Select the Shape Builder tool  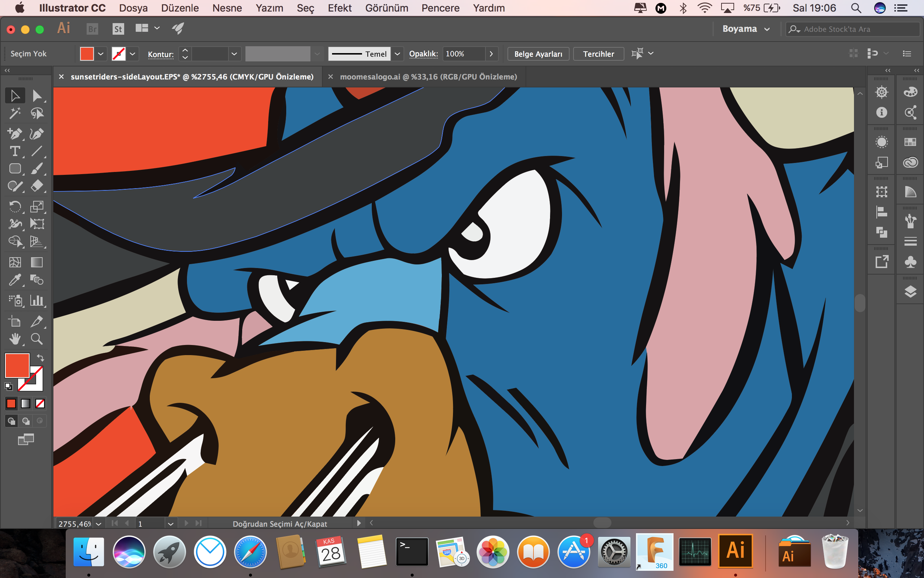15,241
